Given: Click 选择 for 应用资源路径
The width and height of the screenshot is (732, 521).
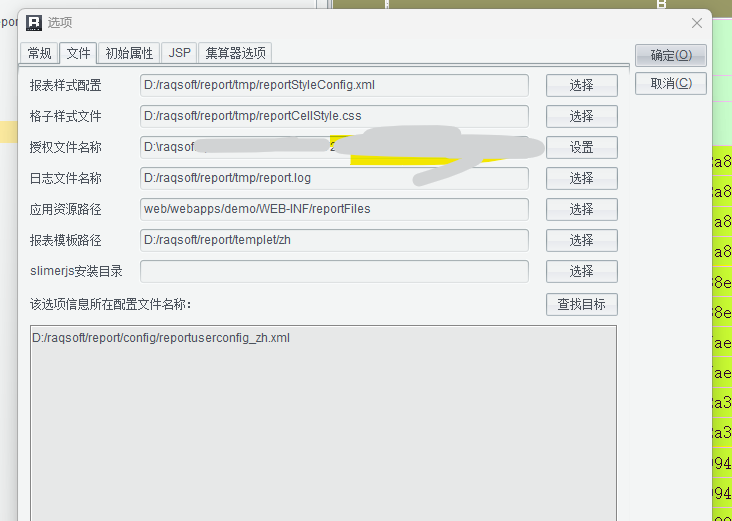Looking at the screenshot, I should [582, 209].
